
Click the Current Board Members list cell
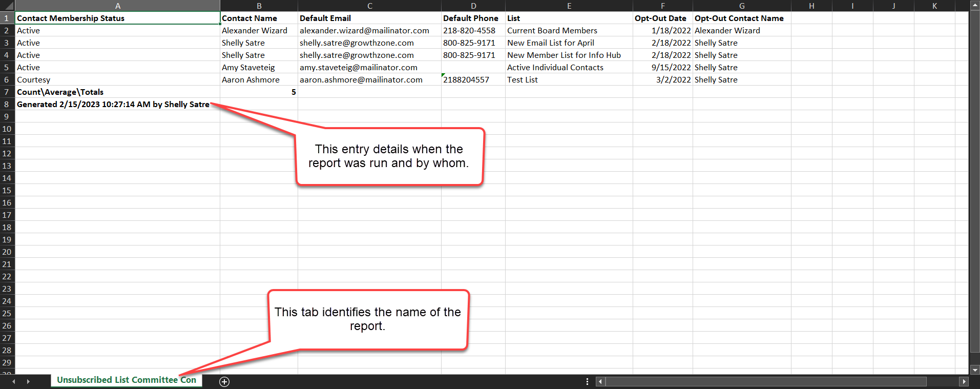coord(568,31)
